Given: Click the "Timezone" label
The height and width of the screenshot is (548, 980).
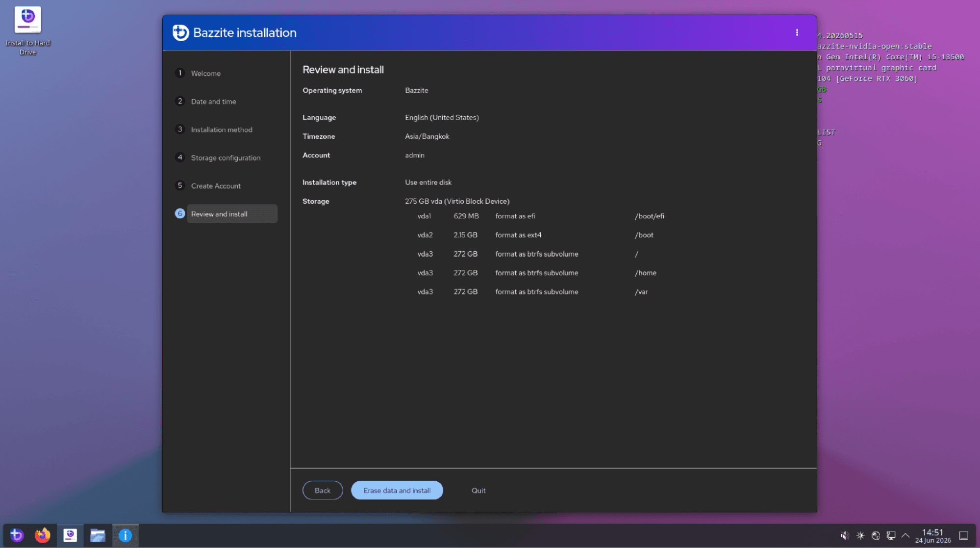Looking at the screenshot, I should coord(319,136).
